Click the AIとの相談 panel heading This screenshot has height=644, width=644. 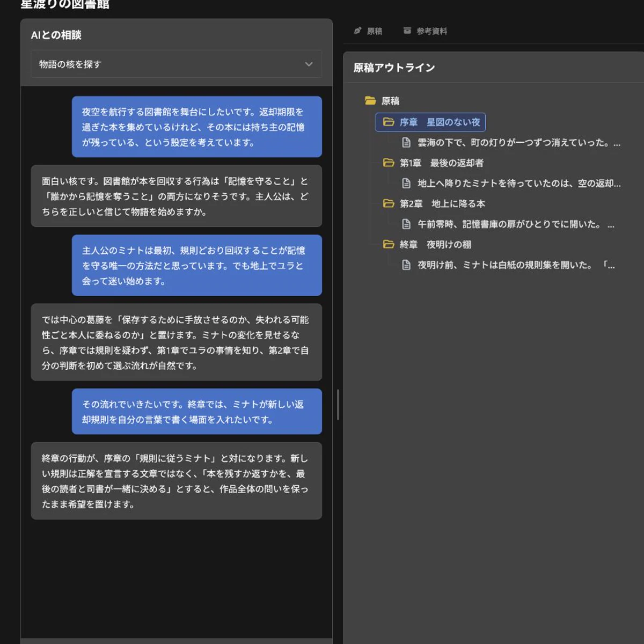click(x=56, y=35)
